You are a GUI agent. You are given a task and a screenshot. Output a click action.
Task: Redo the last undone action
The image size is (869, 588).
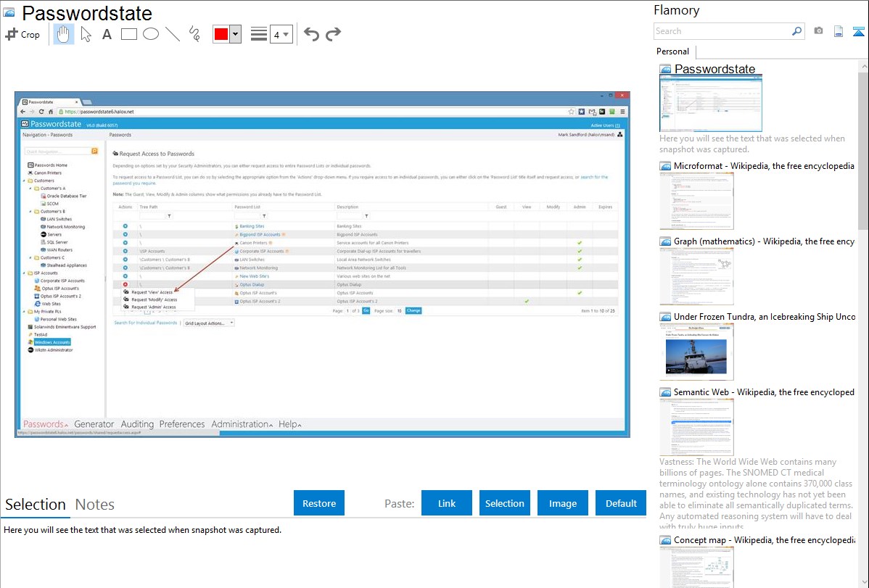[x=333, y=34]
